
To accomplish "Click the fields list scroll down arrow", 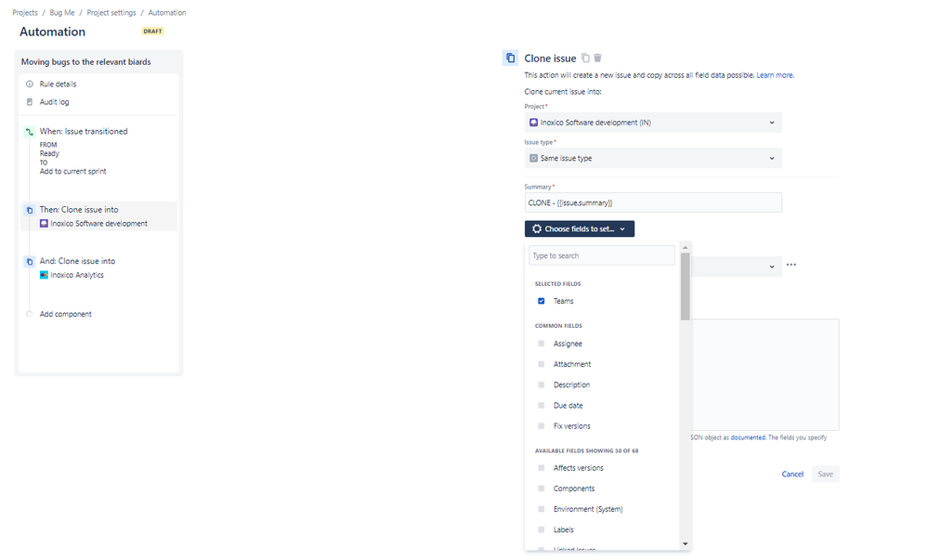I will (x=685, y=543).
